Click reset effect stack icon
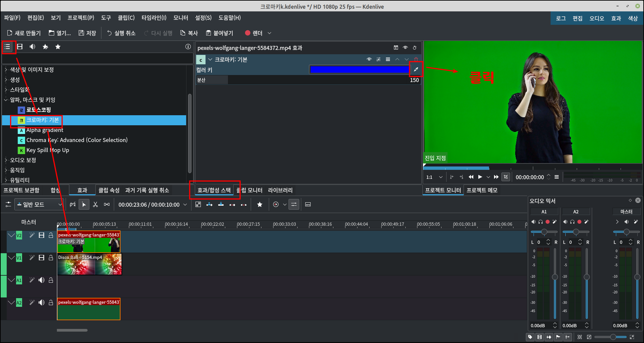The height and width of the screenshot is (343, 644). pos(415,48)
